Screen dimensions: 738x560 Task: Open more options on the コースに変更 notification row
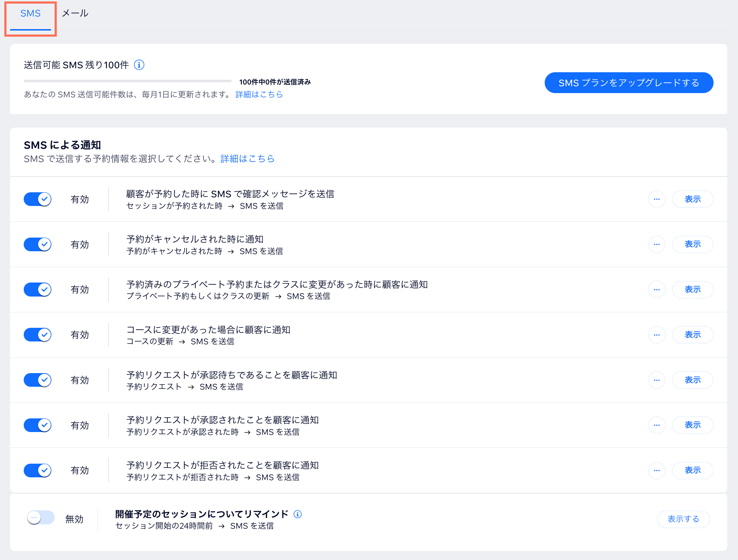pyautogui.click(x=657, y=335)
